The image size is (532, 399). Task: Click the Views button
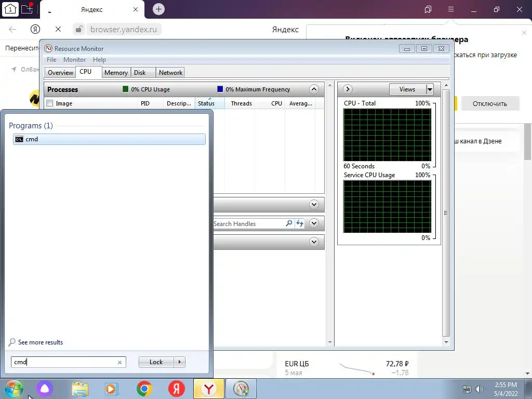tap(407, 89)
